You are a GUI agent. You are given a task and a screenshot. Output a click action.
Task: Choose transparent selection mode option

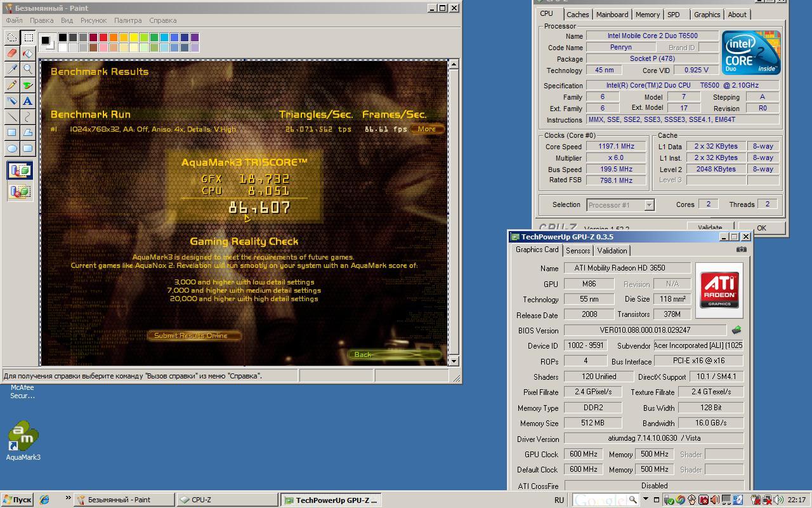click(x=20, y=191)
